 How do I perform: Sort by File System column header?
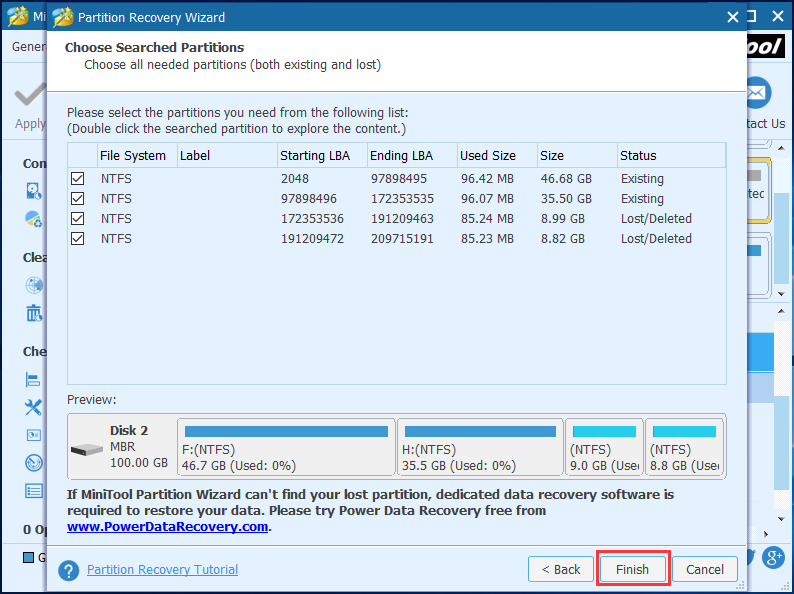coord(137,155)
